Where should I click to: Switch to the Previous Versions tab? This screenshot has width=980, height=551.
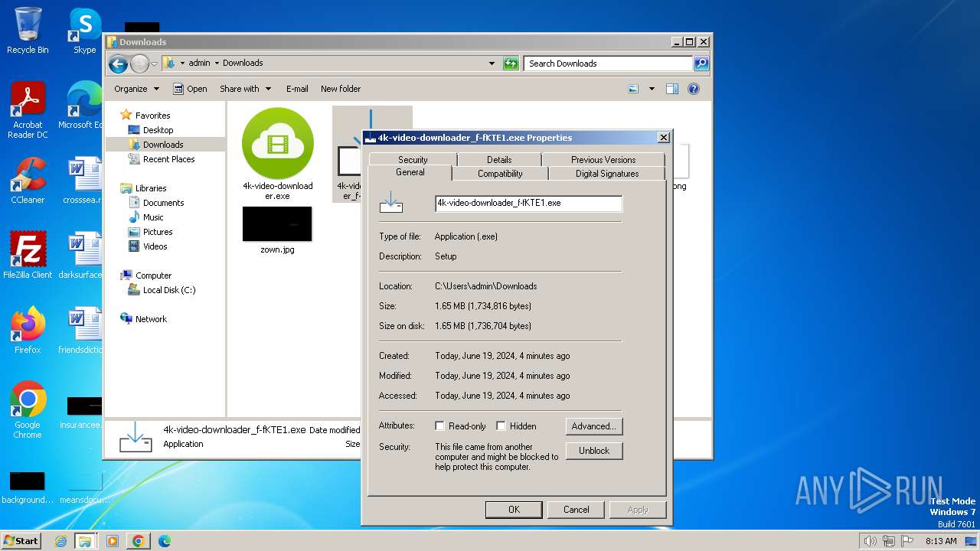point(603,159)
